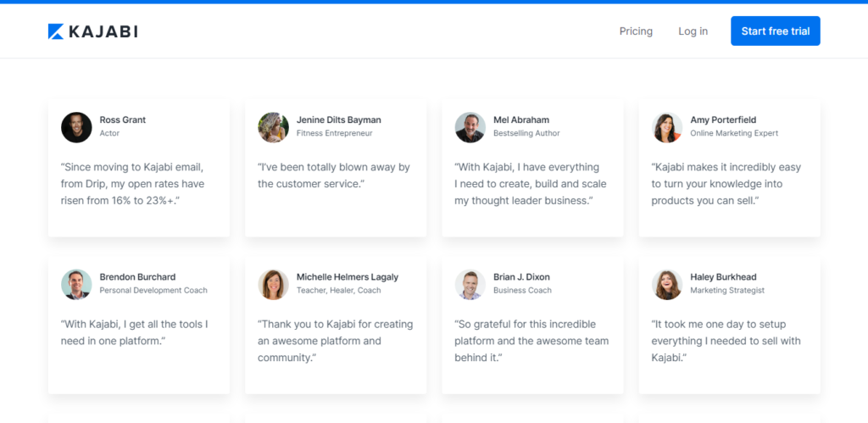This screenshot has height=423, width=868.
Task: Select Mel Abraham's profile picture
Action: 470,127
